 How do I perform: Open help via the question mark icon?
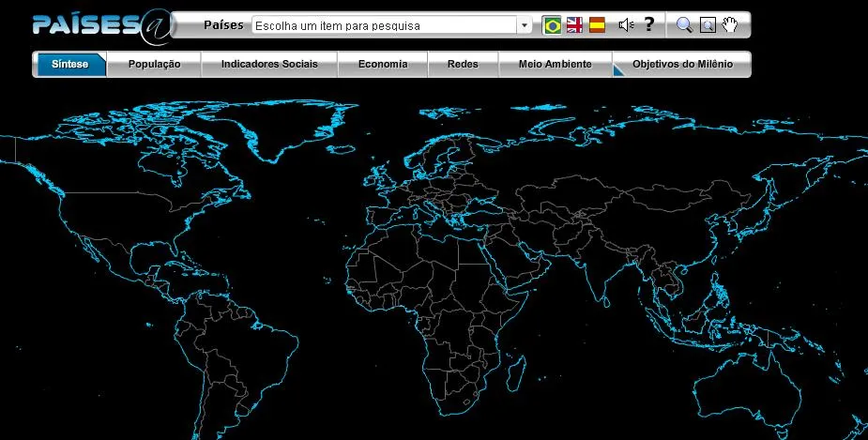[x=648, y=25]
